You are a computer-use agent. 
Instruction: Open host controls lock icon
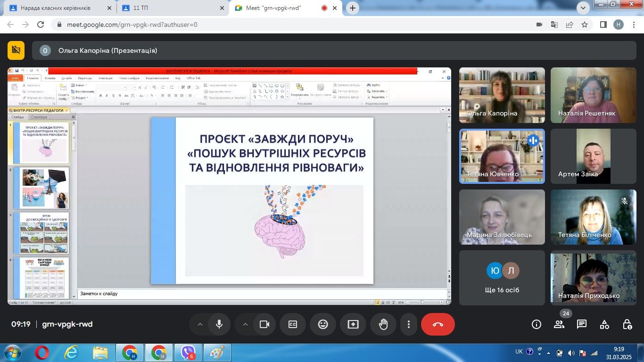(627, 324)
